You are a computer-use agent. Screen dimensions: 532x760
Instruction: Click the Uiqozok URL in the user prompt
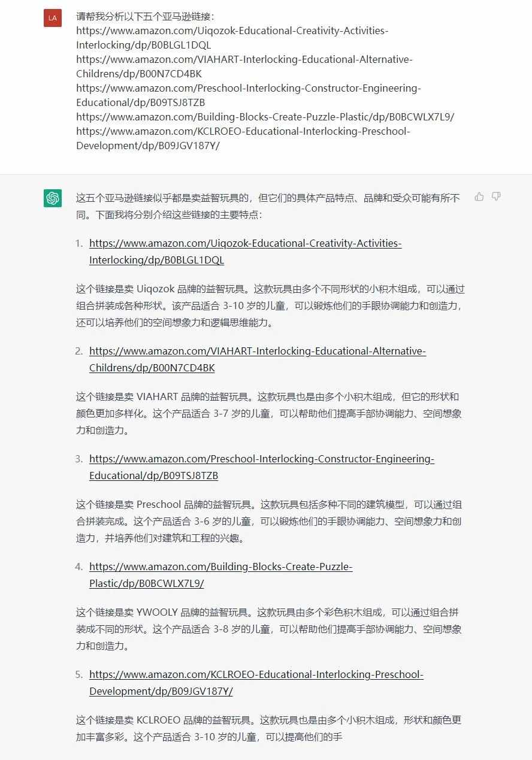coord(232,38)
